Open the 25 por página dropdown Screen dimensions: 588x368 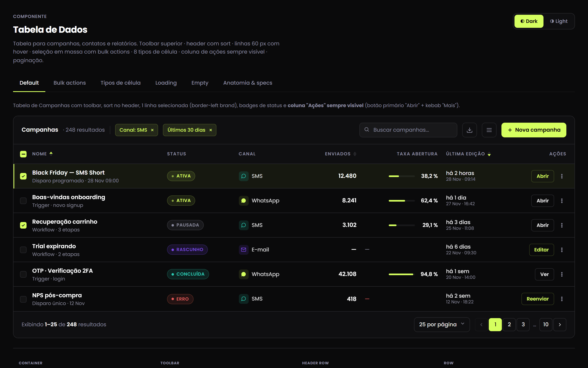(x=442, y=325)
